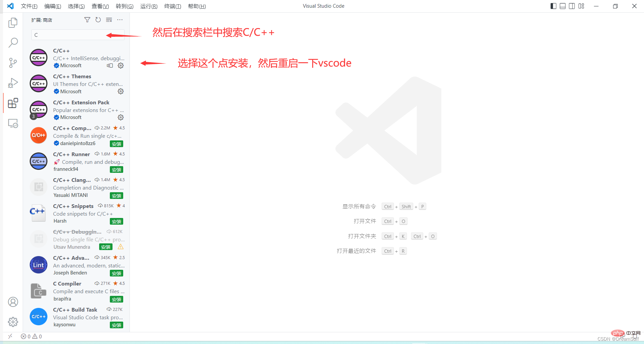
Task: Open settings gear on the C/C++ extension
Action: click(x=121, y=66)
